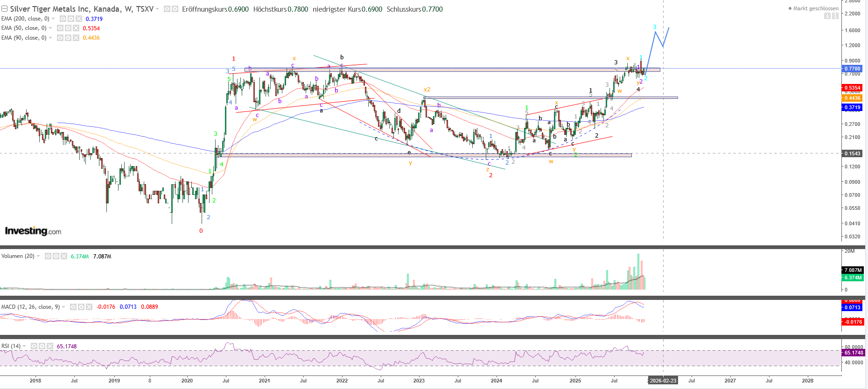Expand the Silver Tiger Metals symbol dropdown
The image size is (868, 389).
[x=157, y=9]
